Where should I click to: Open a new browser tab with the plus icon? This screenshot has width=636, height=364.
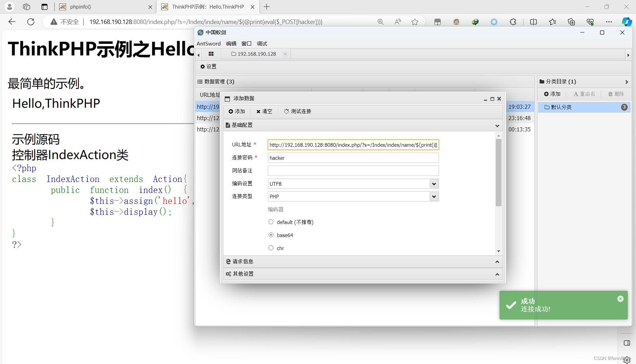pos(267,7)
